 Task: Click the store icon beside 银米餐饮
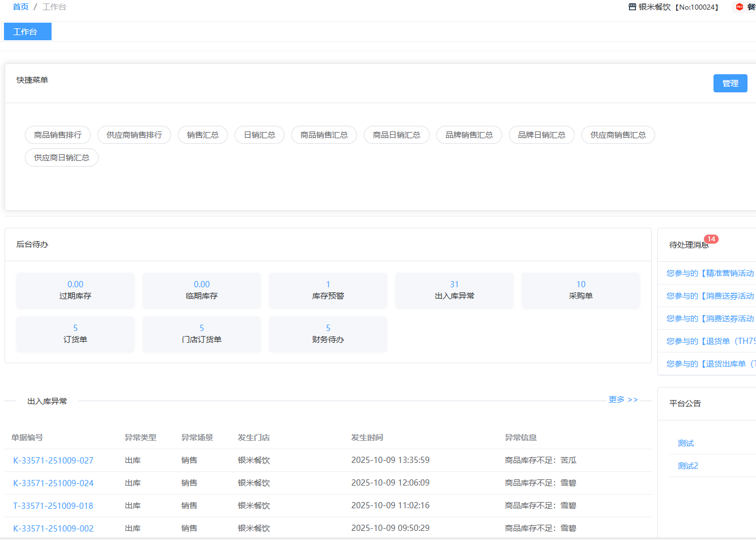pyautogui.click(x=632, y=7)
